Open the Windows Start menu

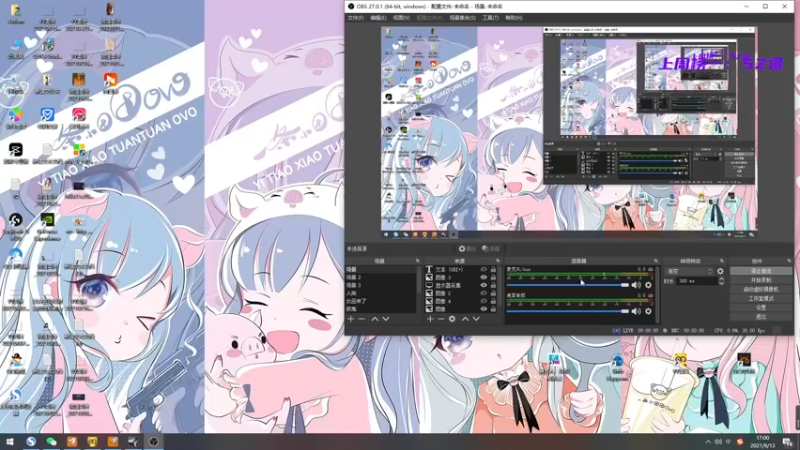tap(10, 442)
